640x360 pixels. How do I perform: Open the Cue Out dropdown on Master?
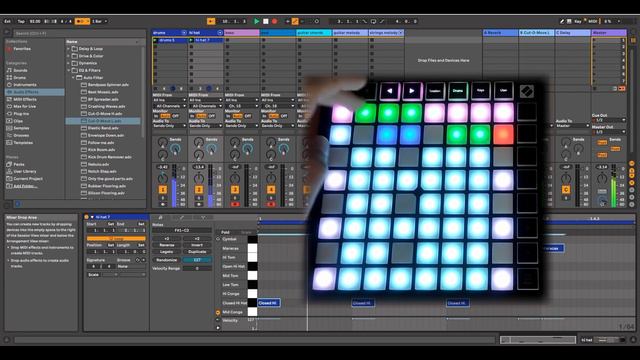pos(609,120)
